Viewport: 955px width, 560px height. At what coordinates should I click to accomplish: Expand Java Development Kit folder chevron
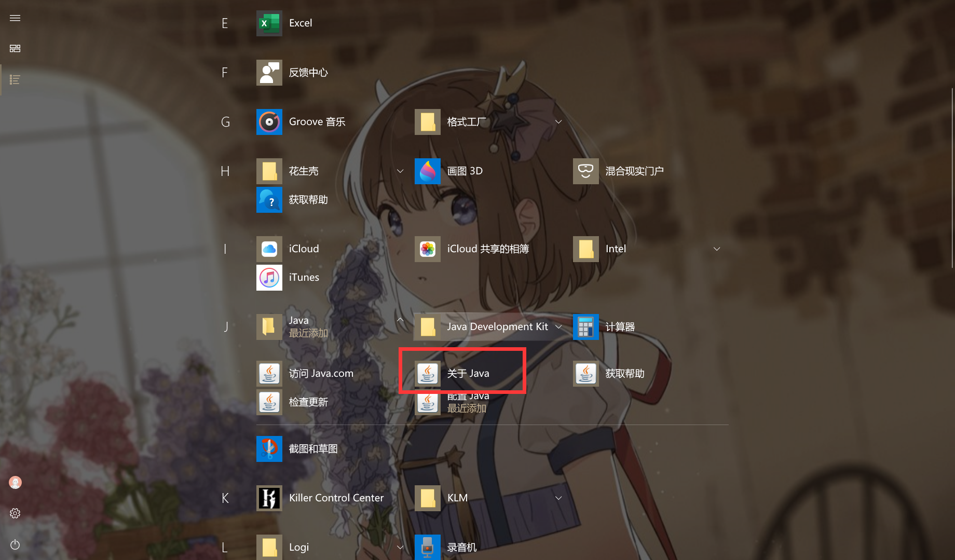click(558, 327)
